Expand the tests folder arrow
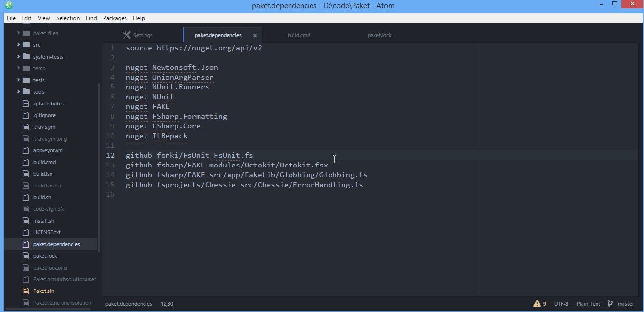 (19, 80)
